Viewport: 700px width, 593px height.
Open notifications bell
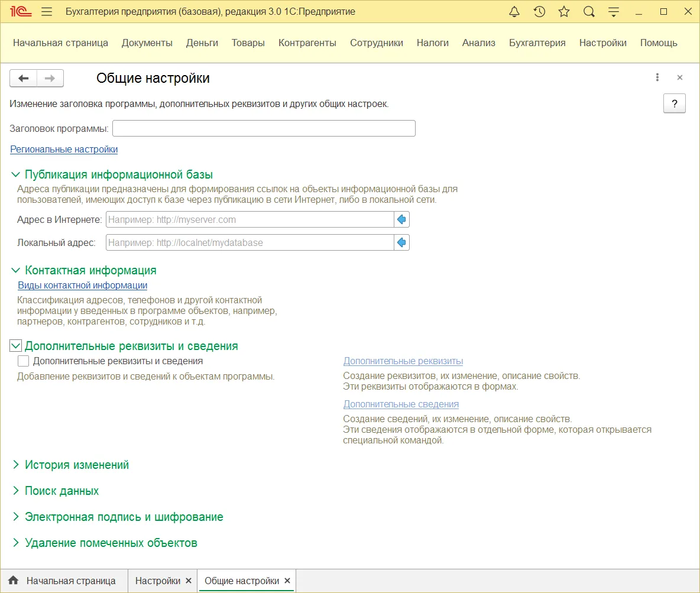point(514,12)
